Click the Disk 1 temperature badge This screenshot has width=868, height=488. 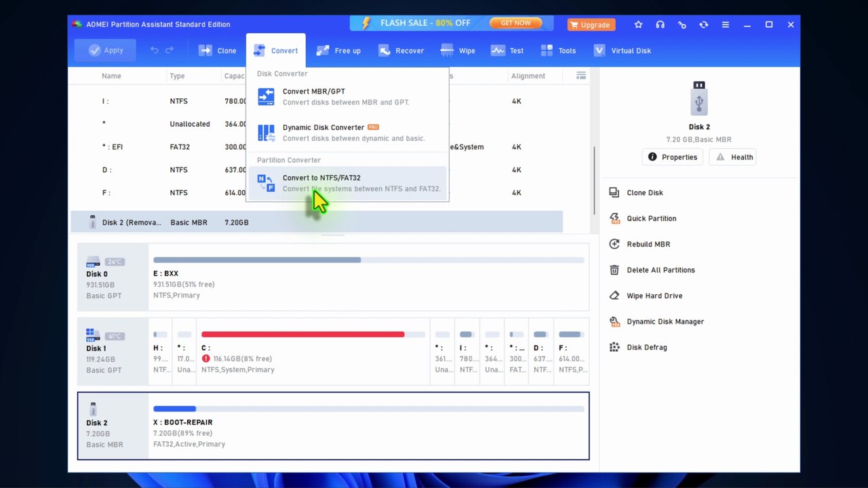[x=114, y=336]
